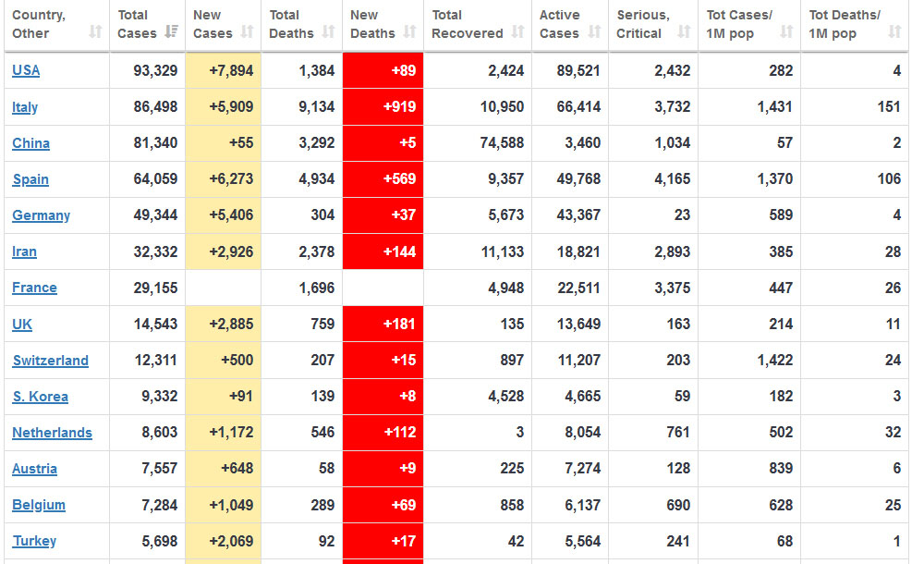This screenshot has width=924, height=564.
Task: Click sort arrows icon beside Active Cases
Action: click(x=594, y=33)
